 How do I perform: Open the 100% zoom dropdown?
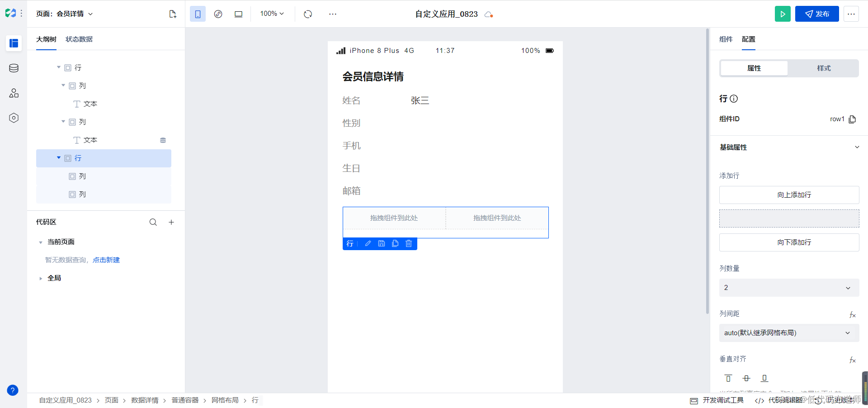pyautogui.click(x=272, y=14)
